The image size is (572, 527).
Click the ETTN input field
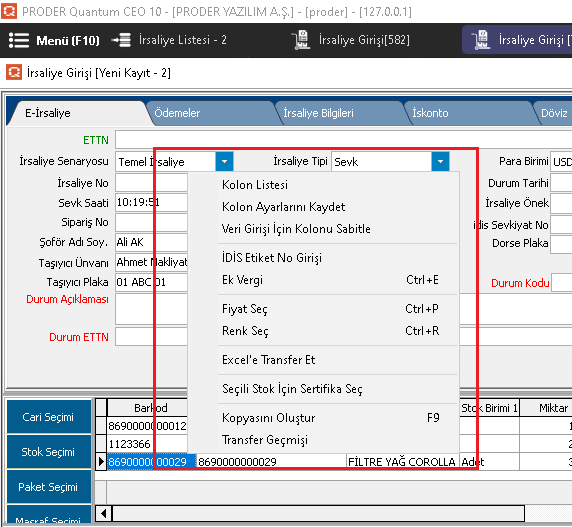point(344,140)
